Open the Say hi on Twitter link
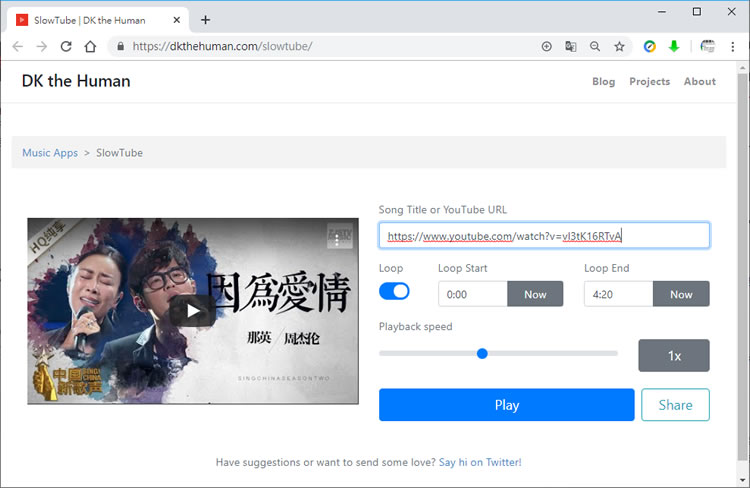The width and height of the screenshot is (750, 488). click(x=480, y=462)
